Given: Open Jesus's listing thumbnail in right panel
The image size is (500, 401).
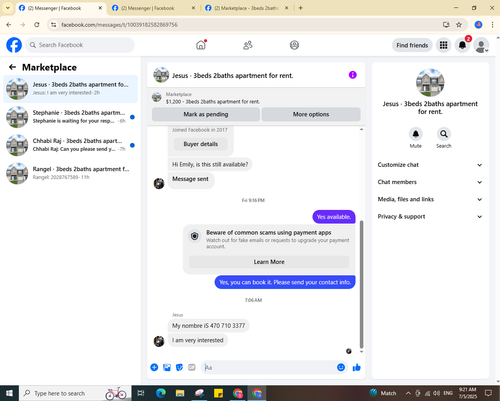Looking at the screenshot, I should coord(430,83).
